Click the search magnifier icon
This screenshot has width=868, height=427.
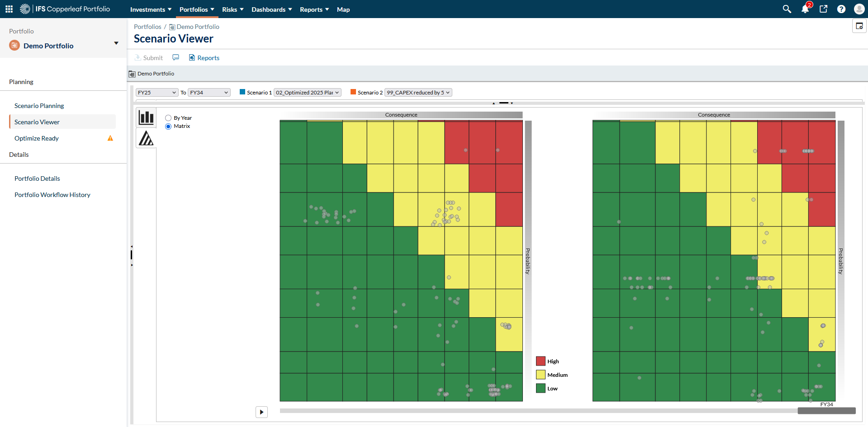(787, 9)
